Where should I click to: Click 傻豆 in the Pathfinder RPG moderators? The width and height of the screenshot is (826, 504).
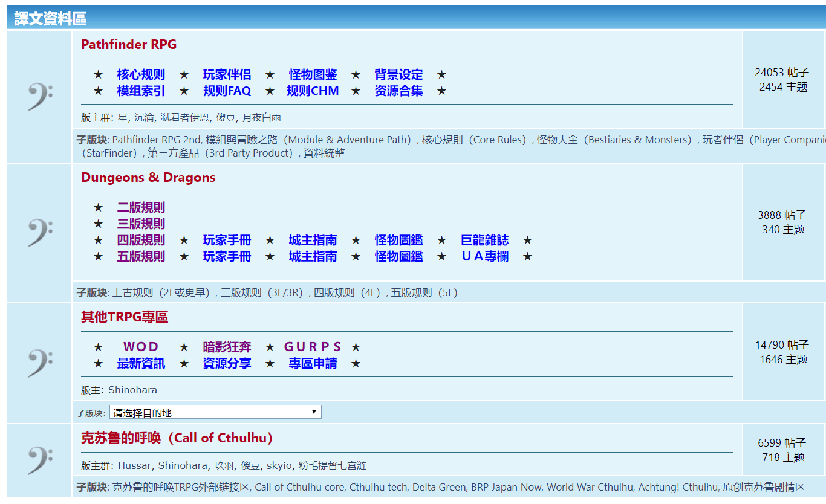(226, 118)
